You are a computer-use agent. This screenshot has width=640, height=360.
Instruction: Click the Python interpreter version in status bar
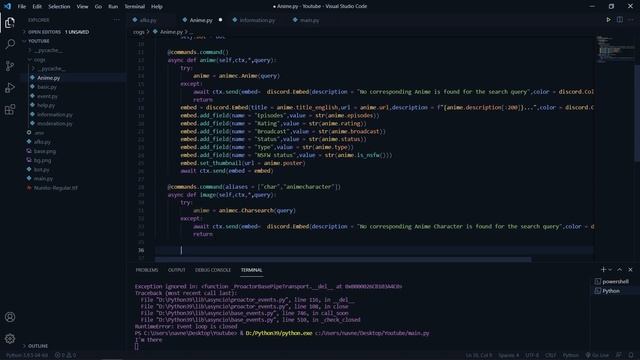tap(27, 355)
